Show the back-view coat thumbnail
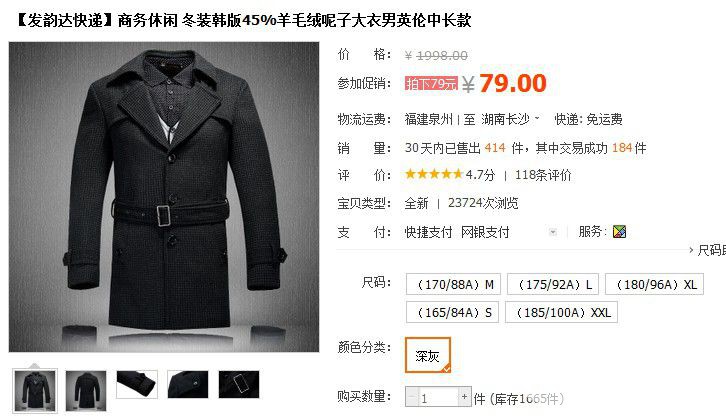Screen dimensions: 726x418 coord(86,391)
